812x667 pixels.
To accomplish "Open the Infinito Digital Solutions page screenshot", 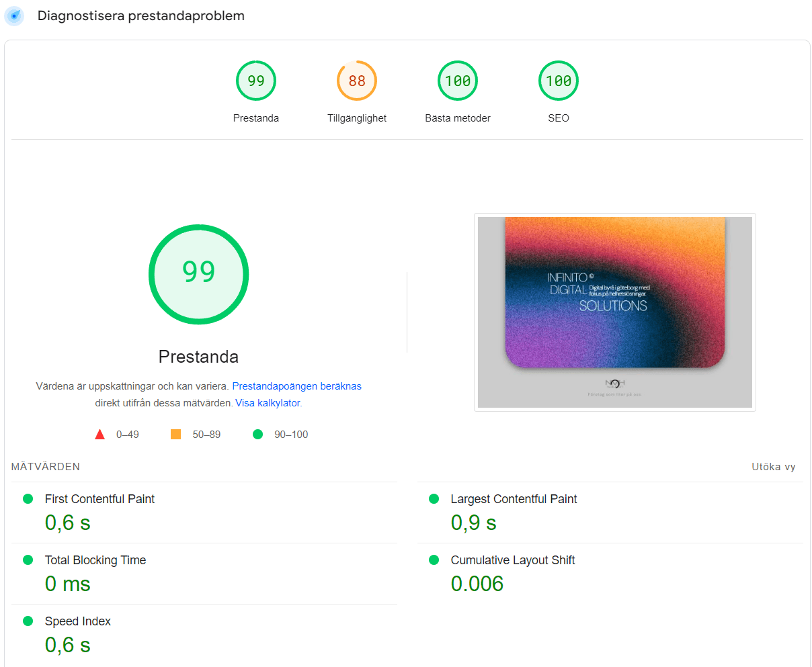I will click(x=615, y=312).
